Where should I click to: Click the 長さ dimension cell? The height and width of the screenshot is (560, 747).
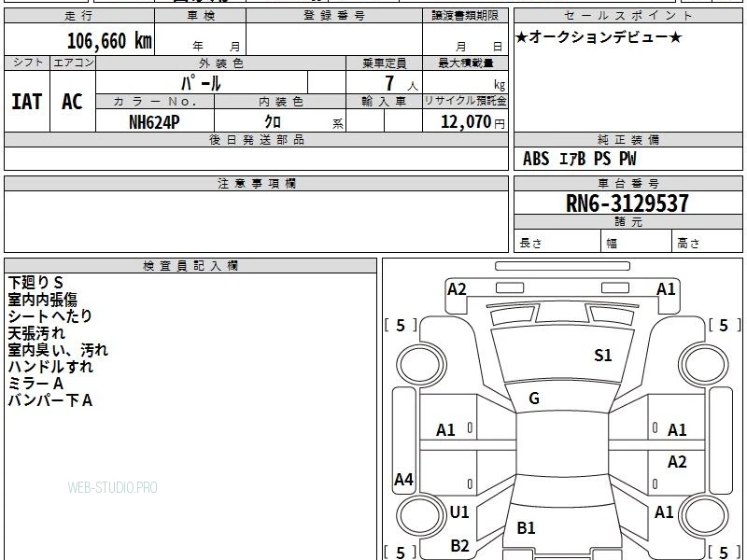pyautogui.click(x=557, y=241)
